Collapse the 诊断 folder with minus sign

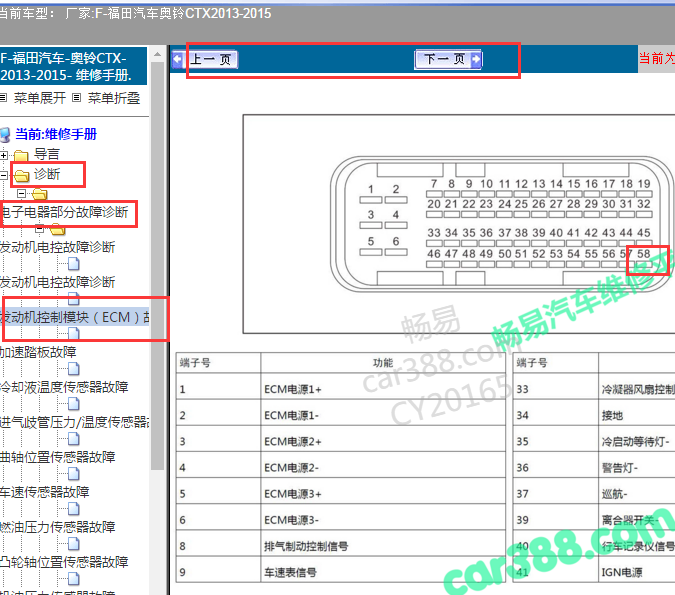pyautogui.click(x=3, y=175)
